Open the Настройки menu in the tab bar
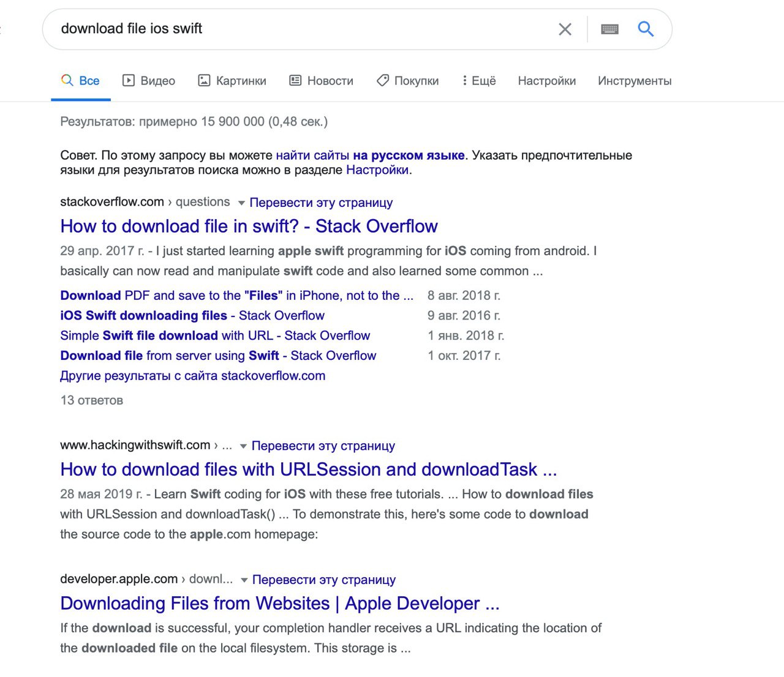 pyautogui.click(x=546, y=81)
